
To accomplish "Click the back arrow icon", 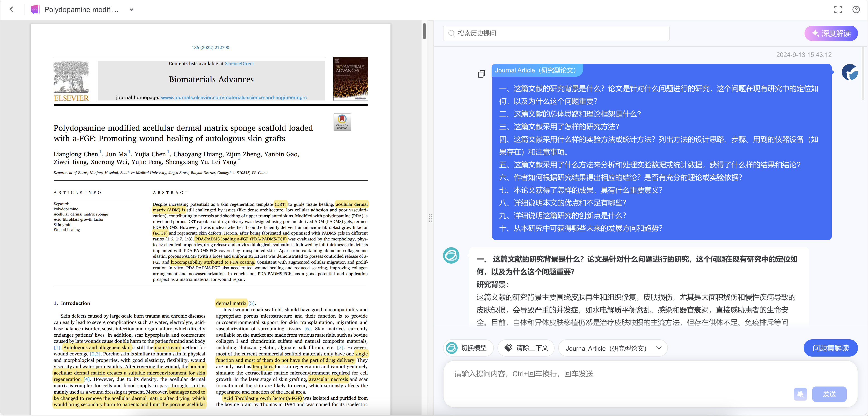I will pyautogui.click(x=12, y=10).
